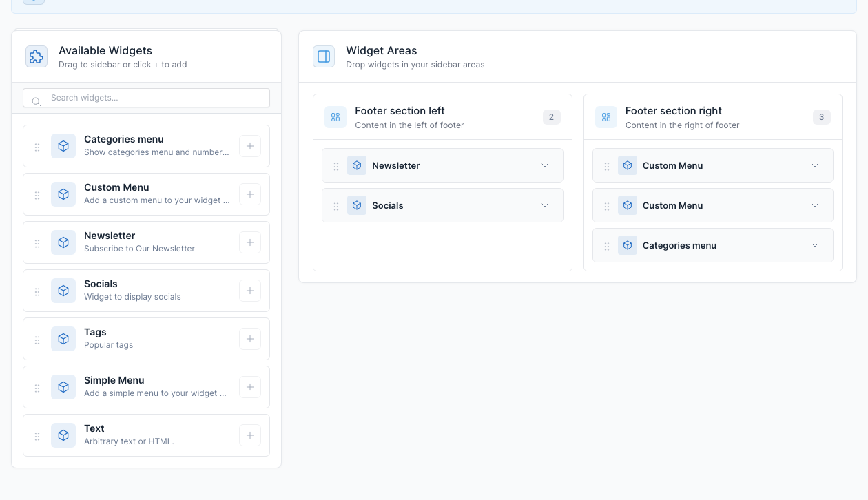Viewport: 868px width, 500px height.
Task: Click cube icon of Simple Menu widget
Action: point(63,387)
